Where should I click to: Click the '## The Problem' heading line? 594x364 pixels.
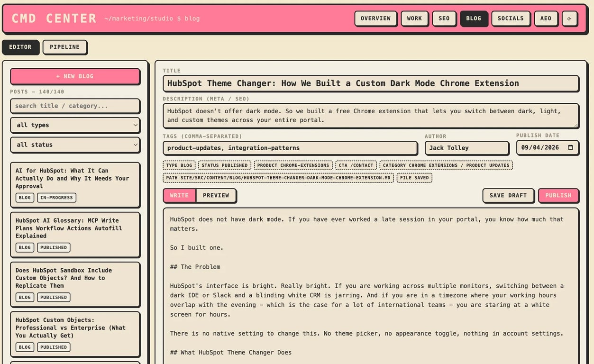195,267
